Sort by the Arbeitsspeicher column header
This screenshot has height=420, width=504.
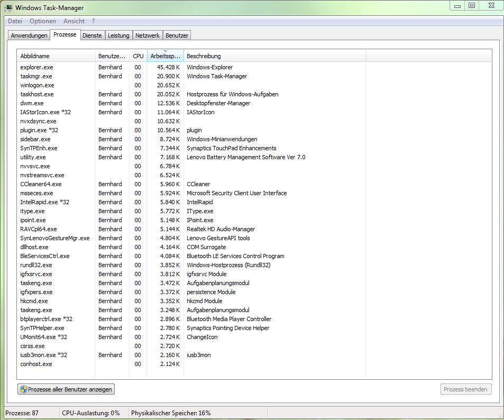(x=165, y=56)
